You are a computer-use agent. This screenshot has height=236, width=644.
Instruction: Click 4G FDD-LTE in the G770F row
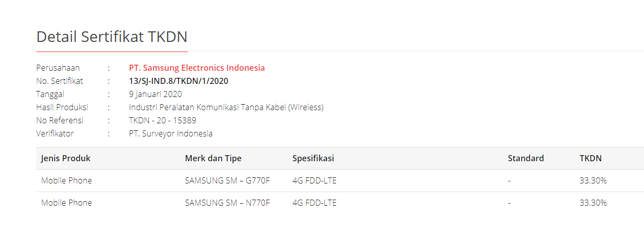click(314, 180)
